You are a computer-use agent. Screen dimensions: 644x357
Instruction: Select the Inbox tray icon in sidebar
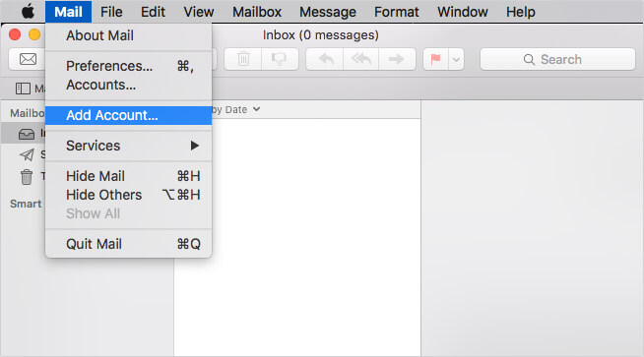point(27,134)
